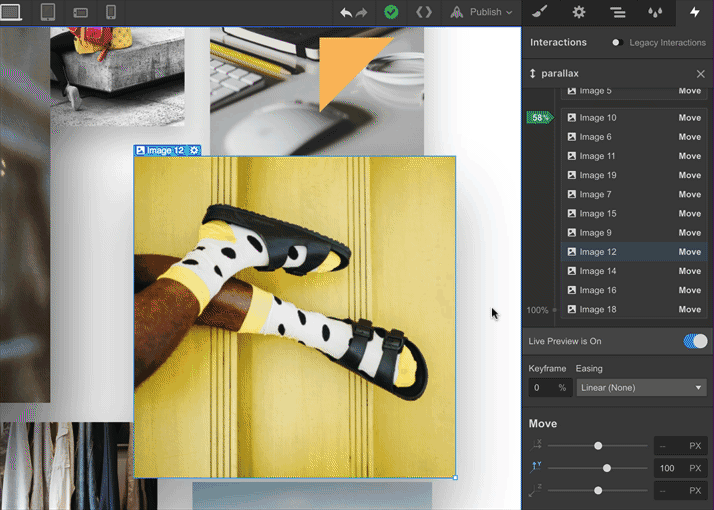Screen dimensions: 714x510
Task: Close the parallax interaction panel
Action: click(x=700, y=74)
